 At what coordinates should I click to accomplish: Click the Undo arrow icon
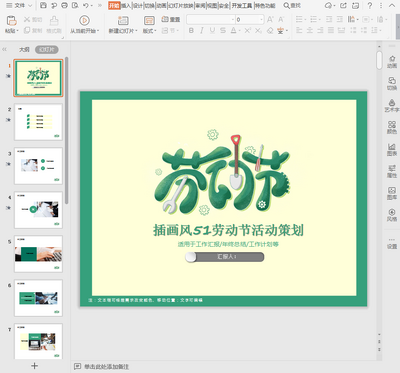tap(86, 5)
